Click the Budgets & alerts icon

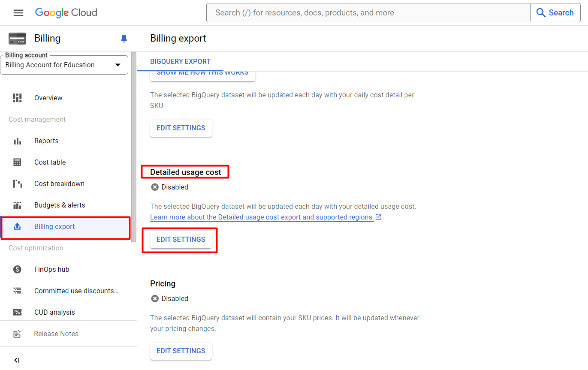[x=17, y=205]
